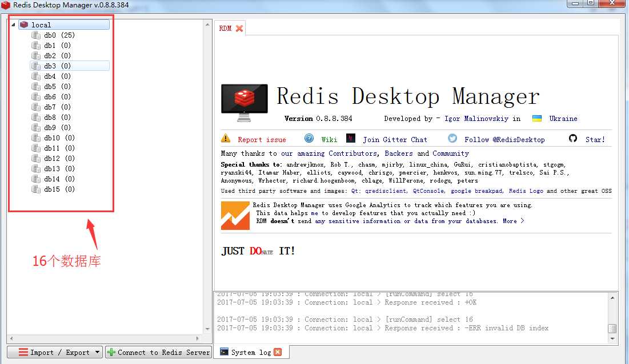Click the System log console icon

[225, 352]
